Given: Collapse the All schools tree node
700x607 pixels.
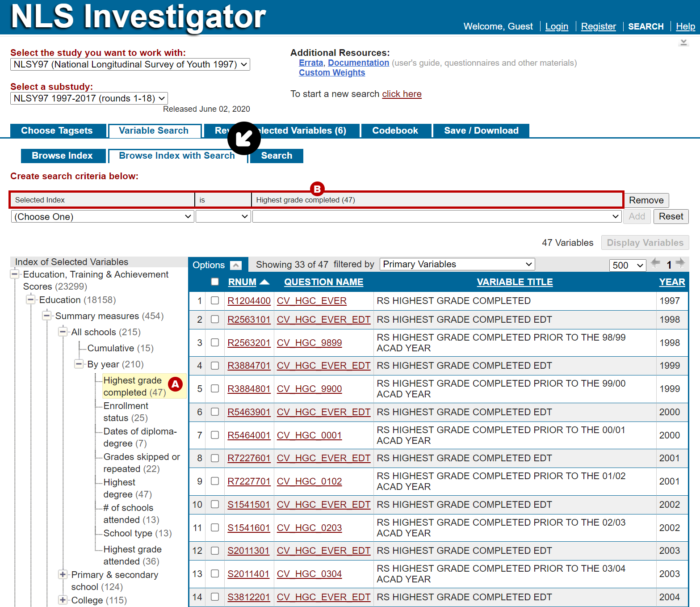Looking at the screenshot, I should 63,332.
